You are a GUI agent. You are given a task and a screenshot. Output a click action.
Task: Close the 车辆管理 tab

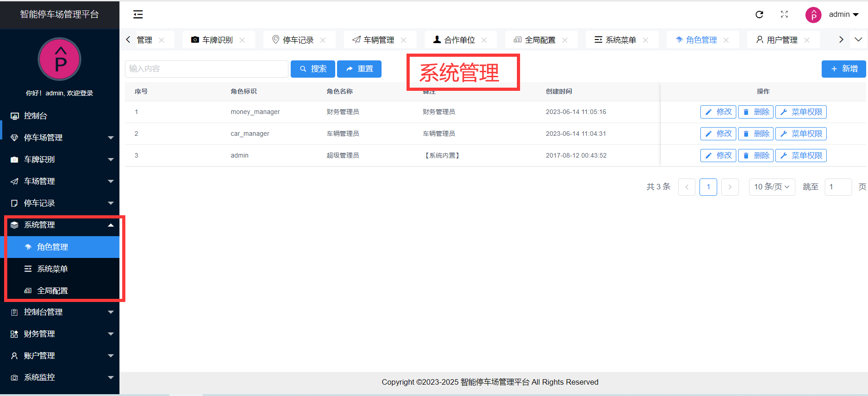403,40
